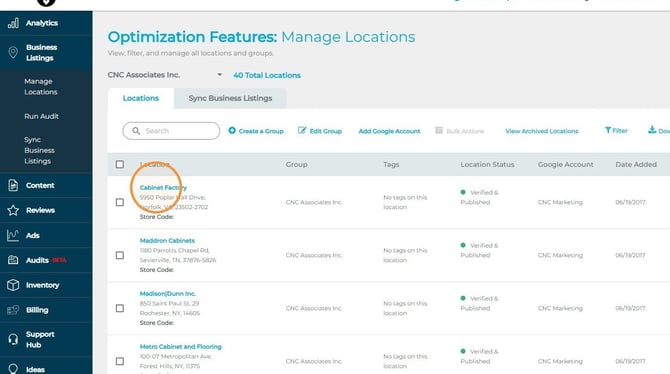Click the Tags column header
670x374 pixels.
click(x=391, y=165)
